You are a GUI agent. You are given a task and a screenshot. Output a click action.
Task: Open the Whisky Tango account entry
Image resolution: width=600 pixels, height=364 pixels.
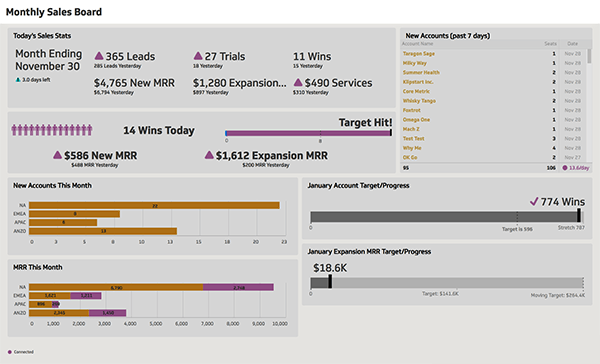tap(419, 101)
